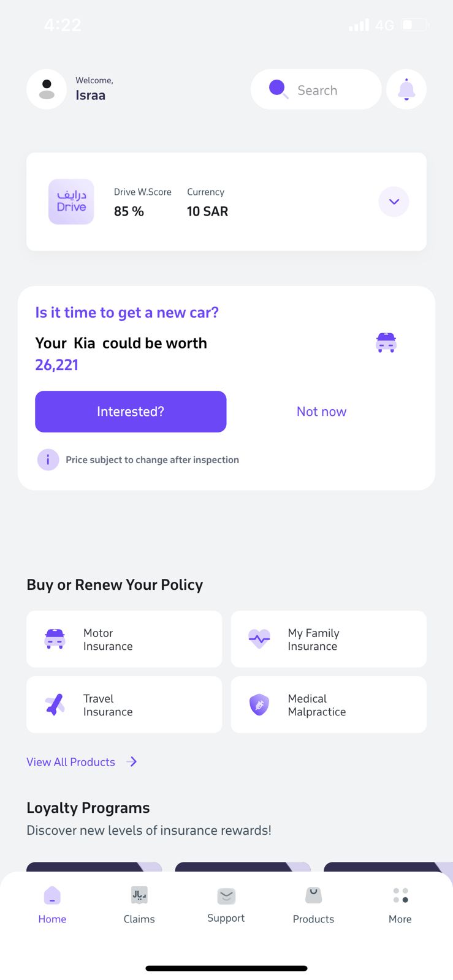The width and height of the screenshot is (453, 980).
Task: Tap the Medical Malpractice shield icon
Action: [259, 704]
